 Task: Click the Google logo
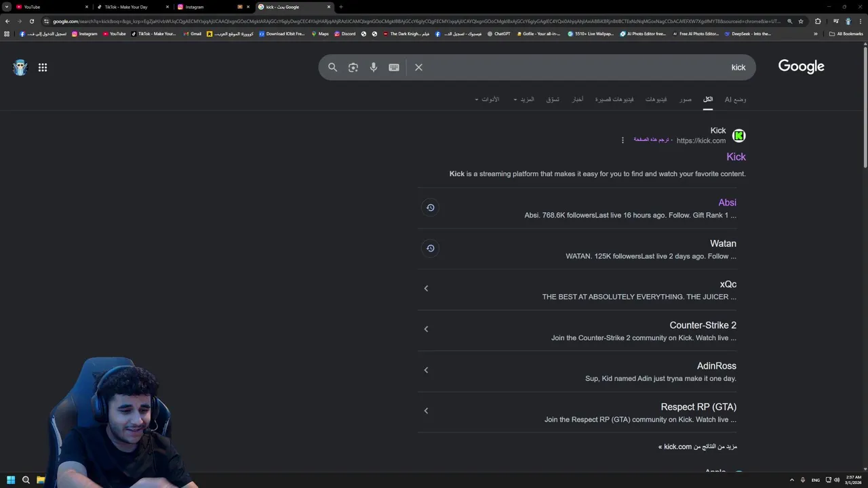tap(801, 66)
